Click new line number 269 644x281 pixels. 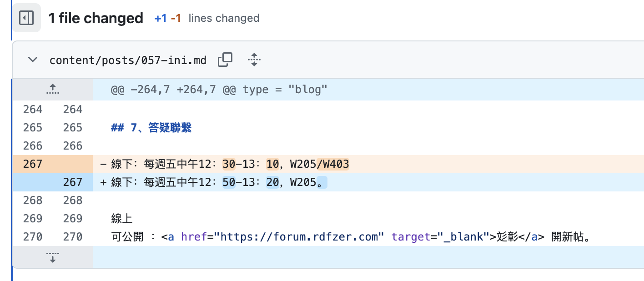click(x=73, y=219)
